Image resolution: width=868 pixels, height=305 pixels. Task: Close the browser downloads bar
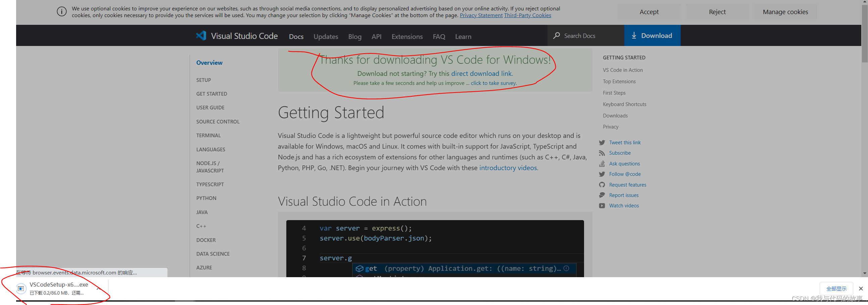click(x=861, y=289)
